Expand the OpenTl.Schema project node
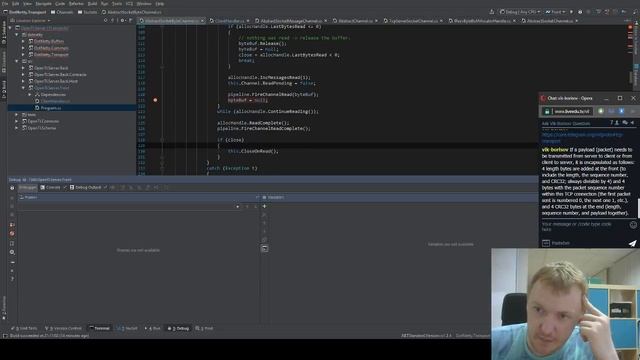Screen dimensions: 640x360 click(17, 128)
